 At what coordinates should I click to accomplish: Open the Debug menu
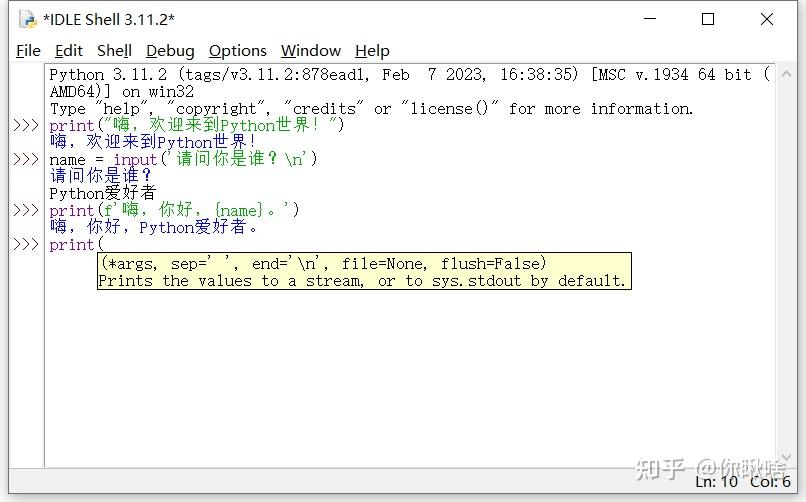click(x=170, y=51)
